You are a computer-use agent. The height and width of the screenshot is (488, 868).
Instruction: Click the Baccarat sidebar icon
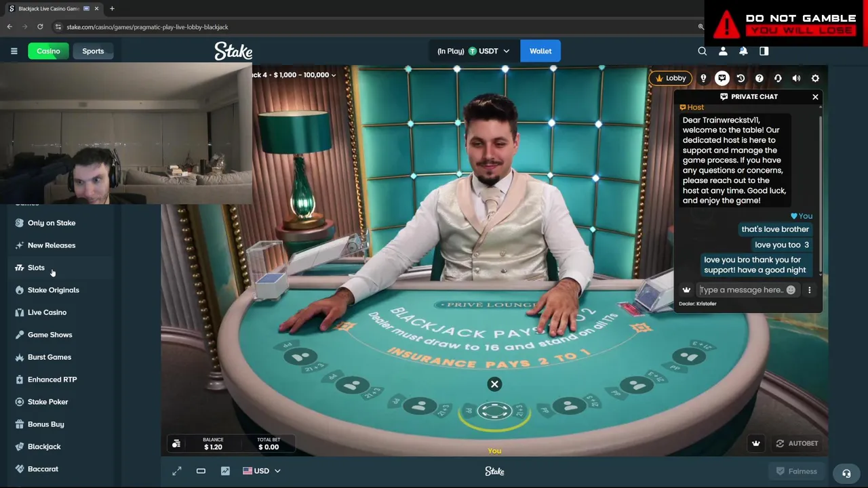[19, 469]
